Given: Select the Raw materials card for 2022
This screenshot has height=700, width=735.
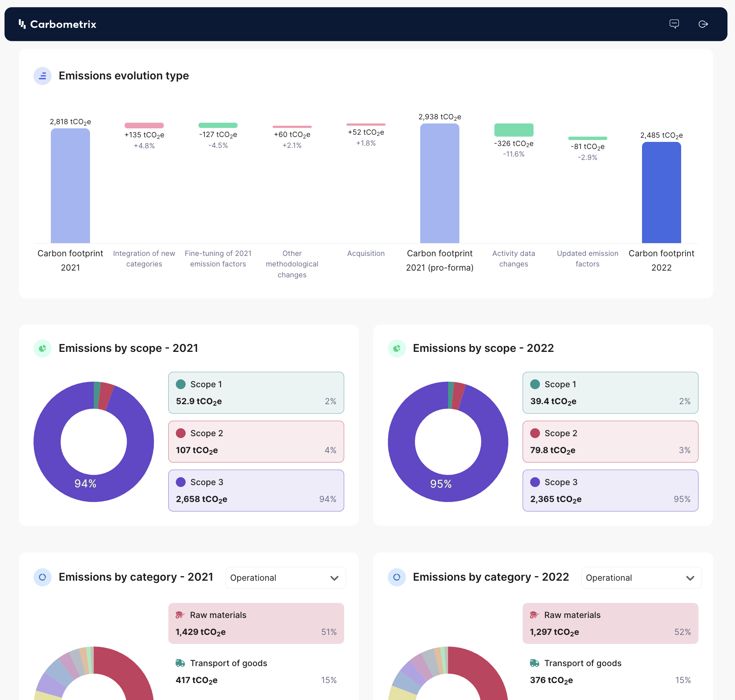Looking at the screenshot, I should click(610, 623).
